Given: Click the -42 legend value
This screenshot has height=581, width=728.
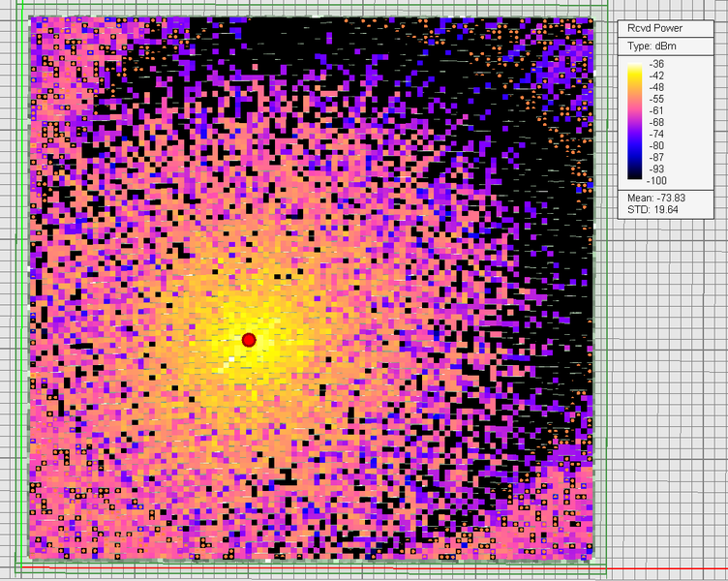Looking at the screenshot, I should (x=656, y=76).
